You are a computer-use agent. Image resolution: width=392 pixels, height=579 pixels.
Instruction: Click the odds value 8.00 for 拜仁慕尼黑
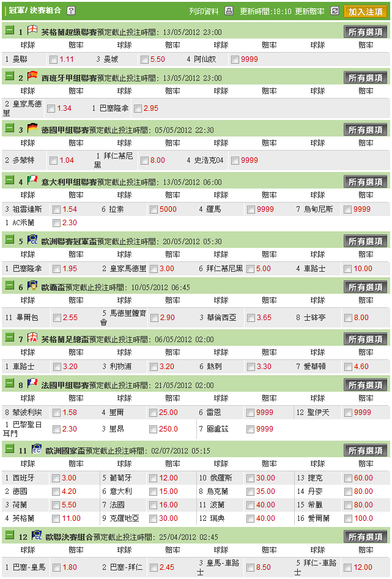tap(158, 160)
